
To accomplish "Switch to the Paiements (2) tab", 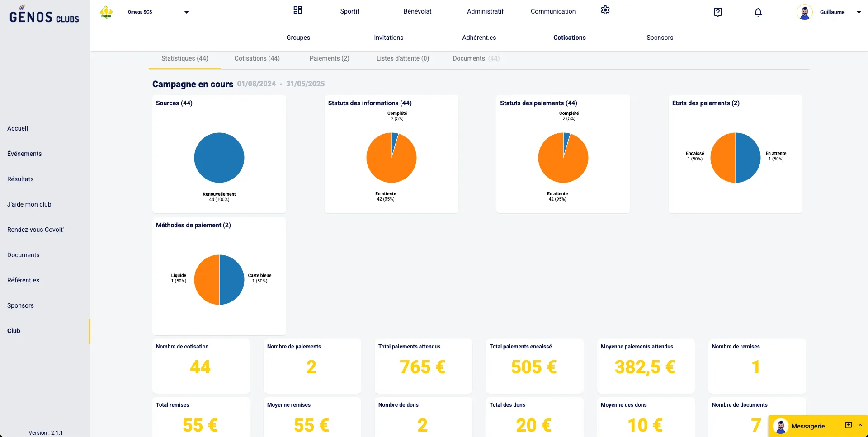I will 329,58.
